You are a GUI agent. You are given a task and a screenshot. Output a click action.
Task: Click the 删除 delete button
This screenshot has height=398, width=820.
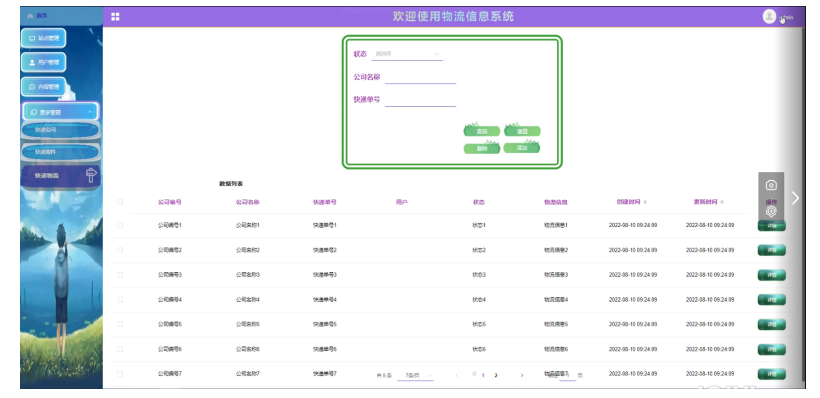pos(482,149)
